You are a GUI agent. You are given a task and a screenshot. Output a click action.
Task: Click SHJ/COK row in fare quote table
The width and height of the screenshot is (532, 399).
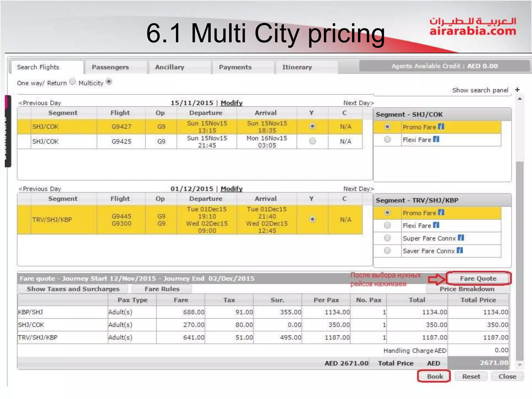tap(263, 325)
